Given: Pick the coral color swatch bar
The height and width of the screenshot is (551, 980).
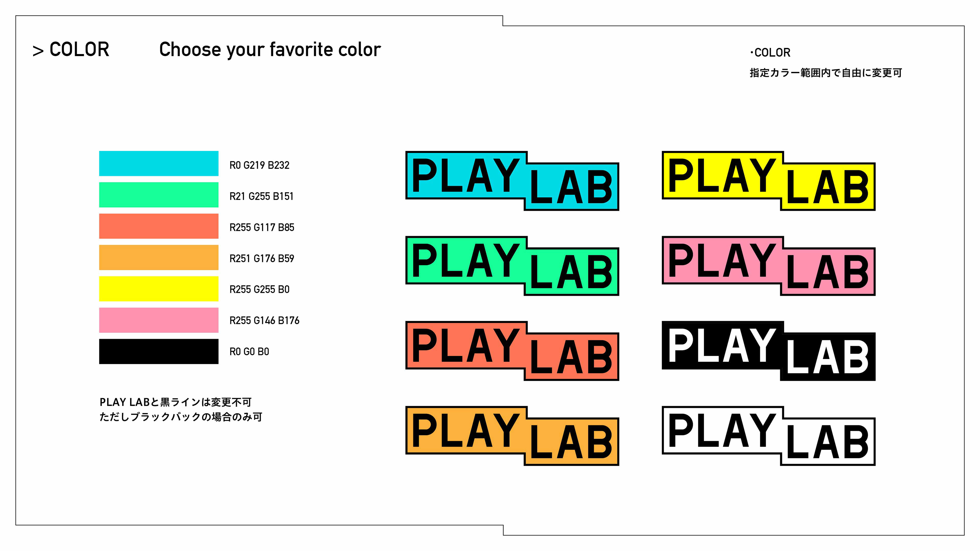Looking at the screenshot, I should [159, 226].
